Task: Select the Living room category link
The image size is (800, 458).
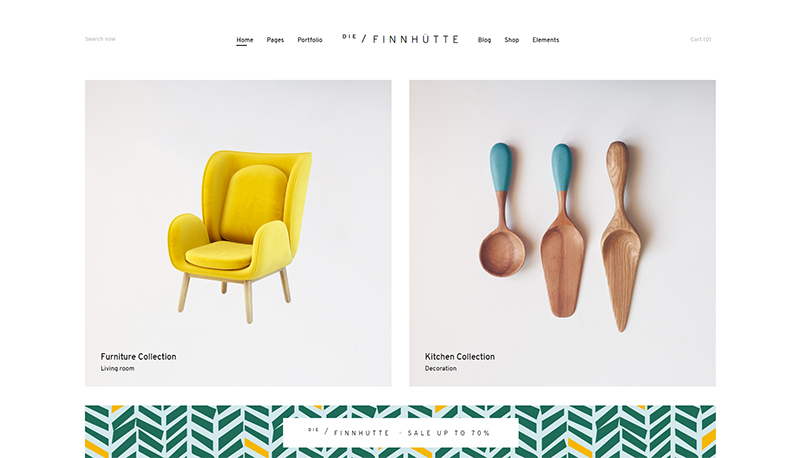Action: (x=117, y=368)
